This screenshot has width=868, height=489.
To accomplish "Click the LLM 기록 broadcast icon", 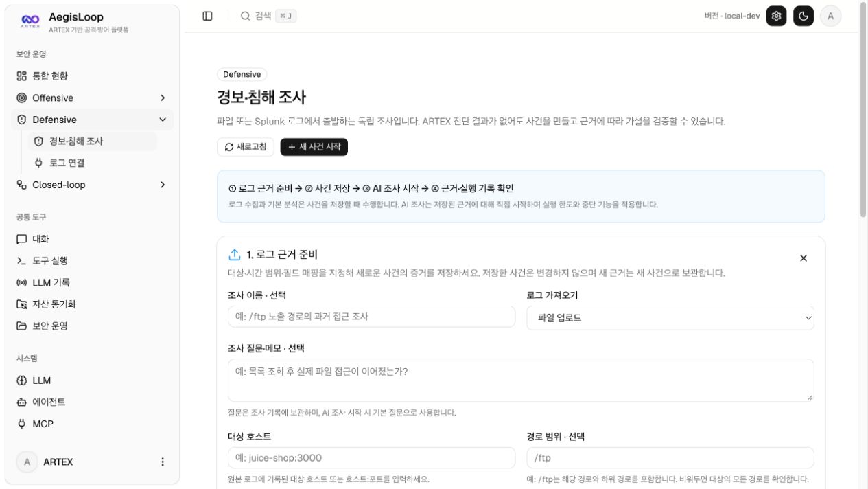I will coord(21,282).
